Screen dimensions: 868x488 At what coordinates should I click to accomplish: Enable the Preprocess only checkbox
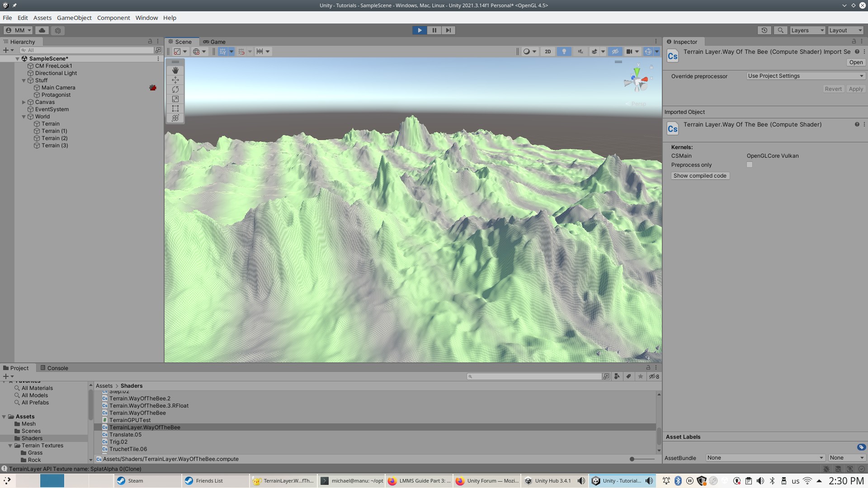tap(750, 164)
